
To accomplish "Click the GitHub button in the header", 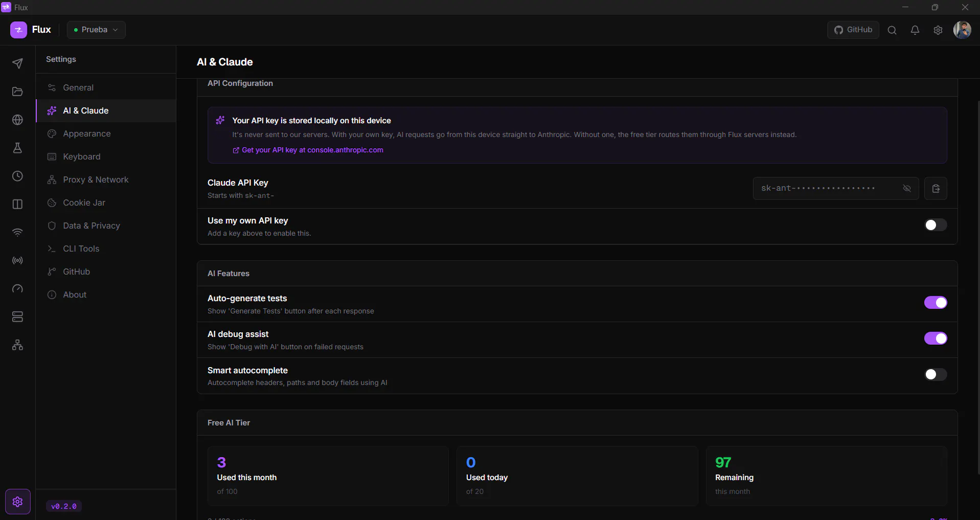I will point(853,30).
